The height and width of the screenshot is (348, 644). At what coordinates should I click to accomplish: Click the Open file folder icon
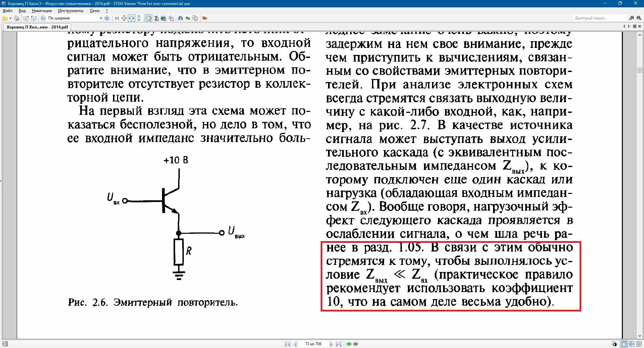pyautogui.click(x=5, y=18)
